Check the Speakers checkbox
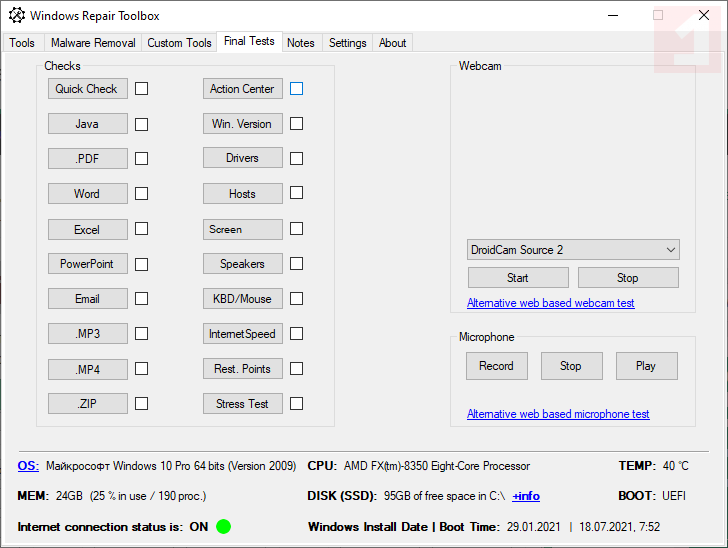Screen dimensions: 728x548 click(x=297, y=263)
